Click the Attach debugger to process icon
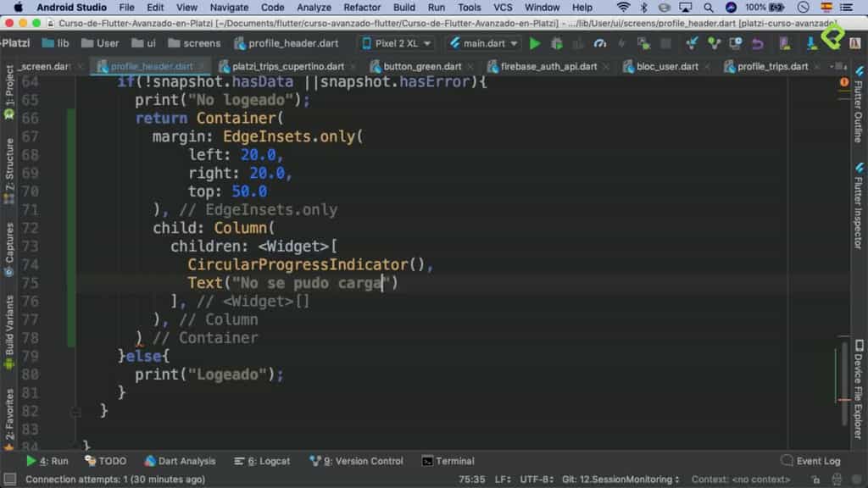 pos(643,43)
